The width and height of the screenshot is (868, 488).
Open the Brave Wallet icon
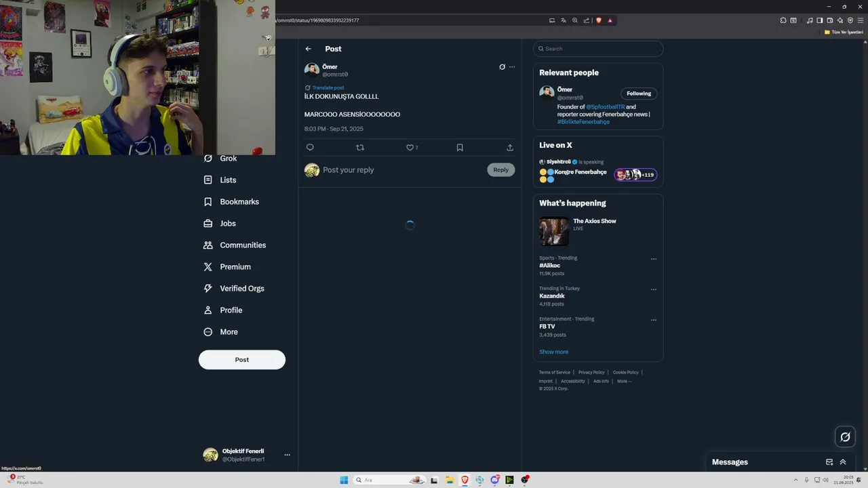point(830,20)
